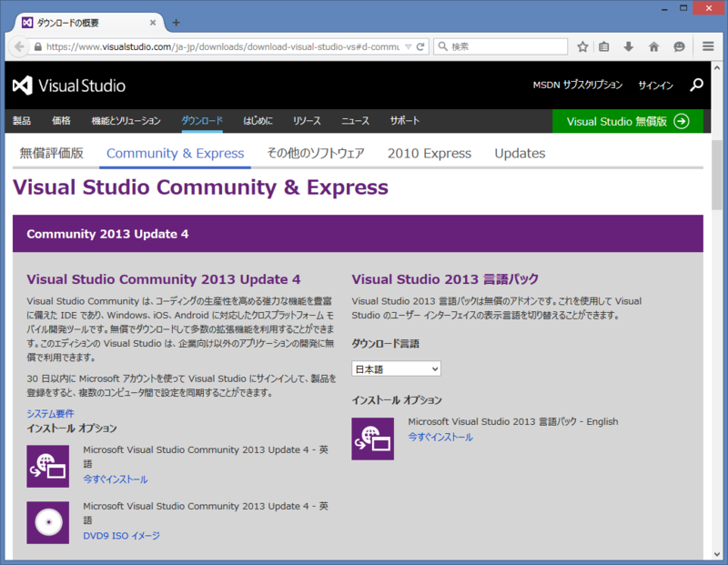Expand the Community 2013 Update 4 header
728x565 pixels.
tap(358, 234)
